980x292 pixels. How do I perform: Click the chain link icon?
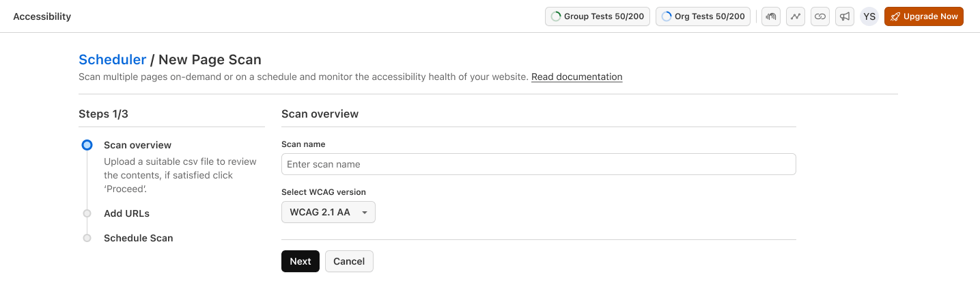[820, 16]
